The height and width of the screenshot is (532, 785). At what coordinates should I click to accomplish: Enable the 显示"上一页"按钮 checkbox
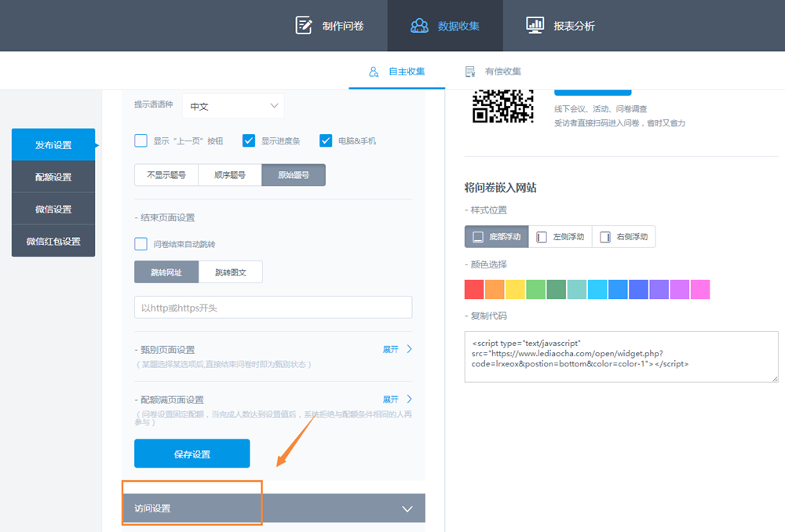click(x=141, y=140)
